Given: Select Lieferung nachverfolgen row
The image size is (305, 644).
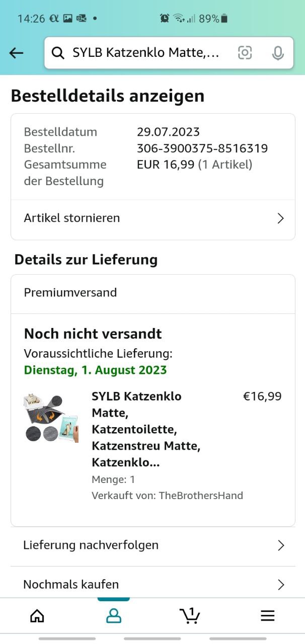Looking at the screenshot, I should click(x=91, y=545).
